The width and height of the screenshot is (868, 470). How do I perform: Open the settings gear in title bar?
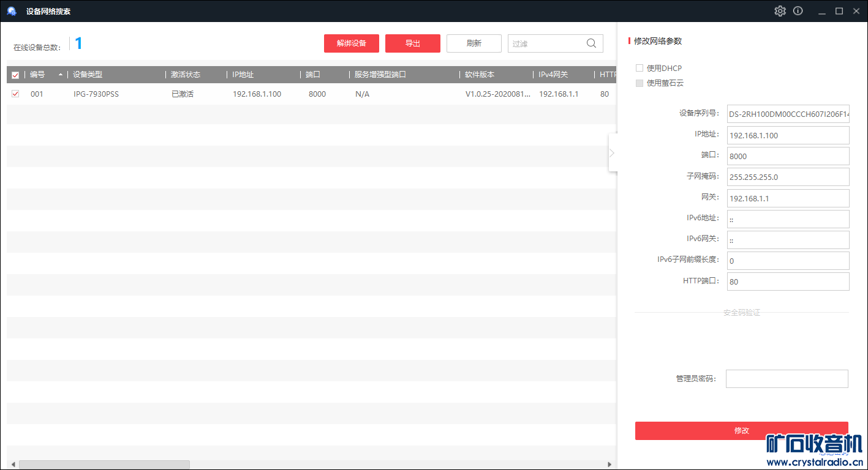pyautogui.click(x=780, y=11)
